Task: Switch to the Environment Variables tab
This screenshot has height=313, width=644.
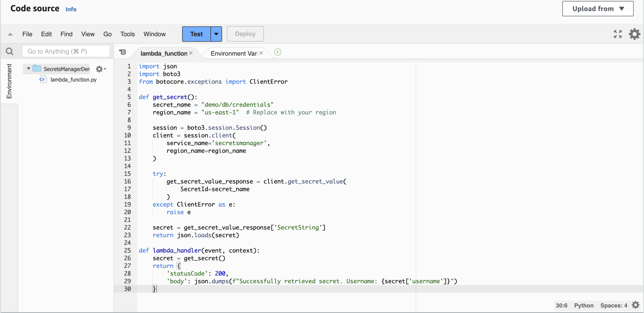Action: pyautogui.click(x=233, y=53)
